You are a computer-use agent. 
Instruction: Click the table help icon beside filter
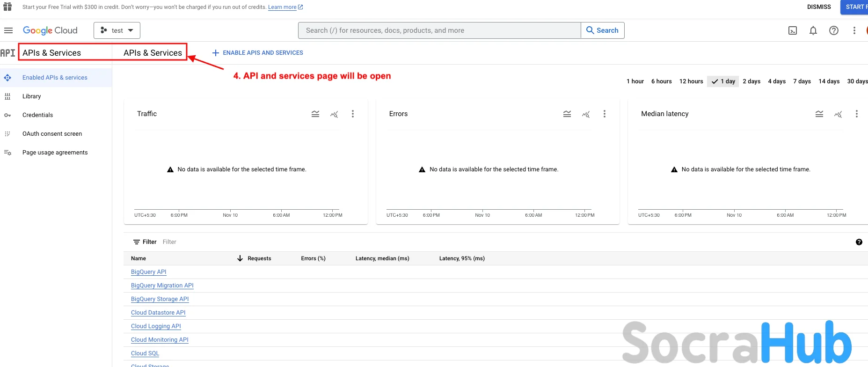pos(859,242)
